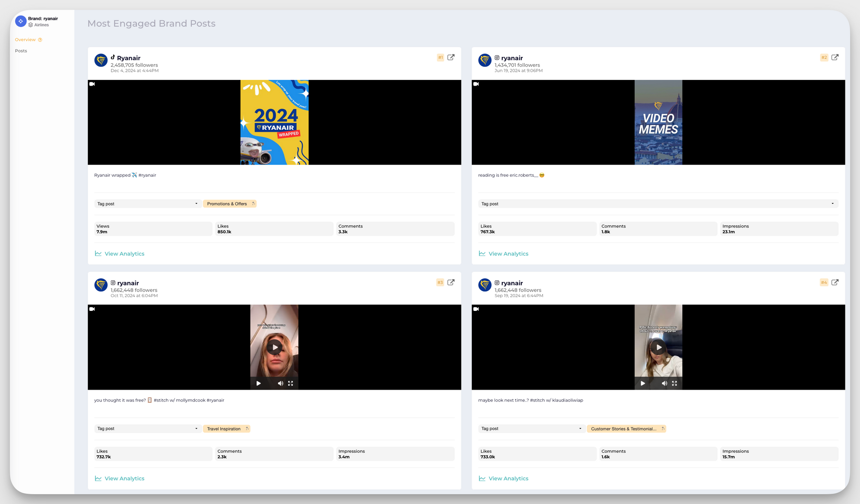Open Tag post dropdown on post #4

click(531, 429)
